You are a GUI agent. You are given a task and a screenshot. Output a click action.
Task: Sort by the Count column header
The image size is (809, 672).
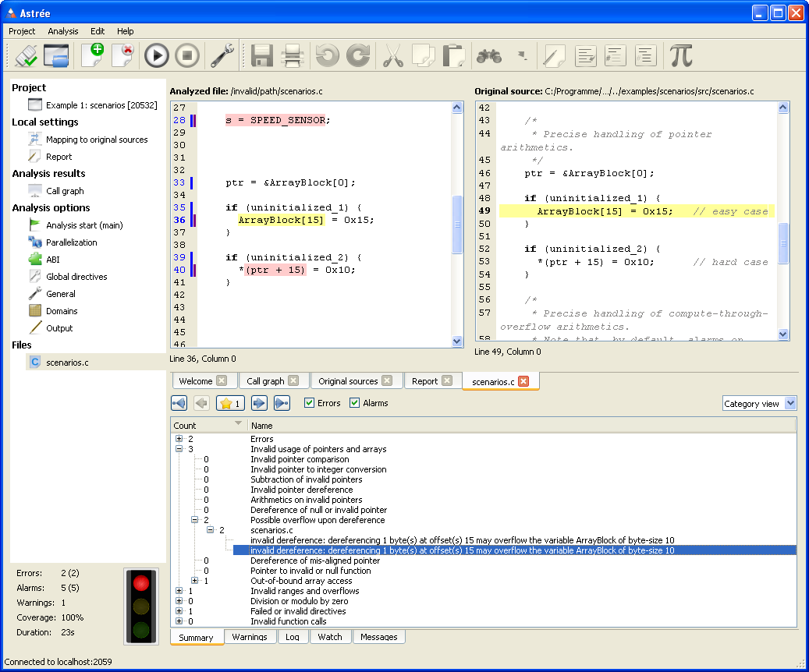[x=208, y=426]
